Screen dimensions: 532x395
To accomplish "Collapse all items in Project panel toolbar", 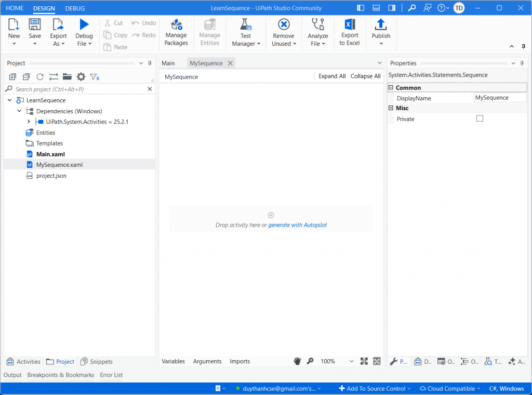I will pyautogui.click(x=26, y=77).
